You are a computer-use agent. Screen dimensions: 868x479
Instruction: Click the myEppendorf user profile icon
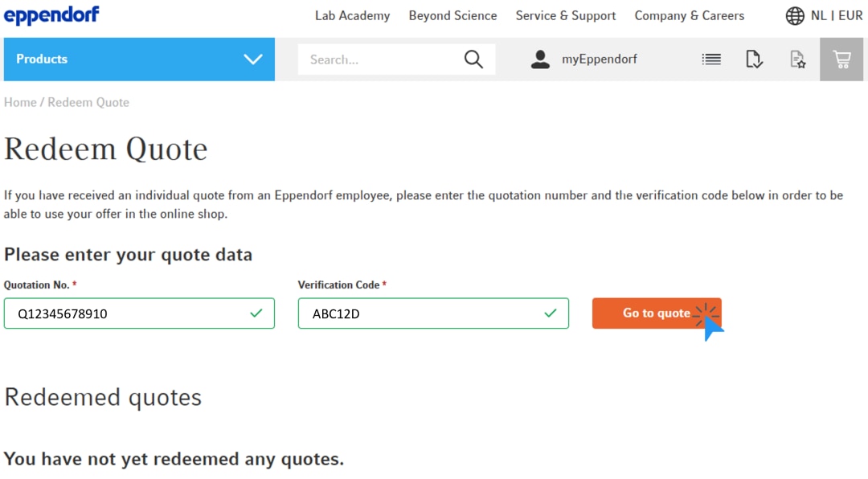[x=540, y=59]
